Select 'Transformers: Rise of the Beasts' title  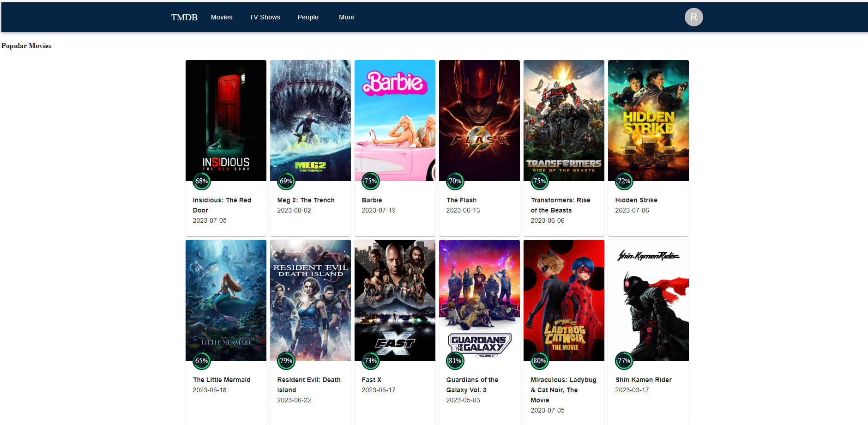(x=561, y=205)
